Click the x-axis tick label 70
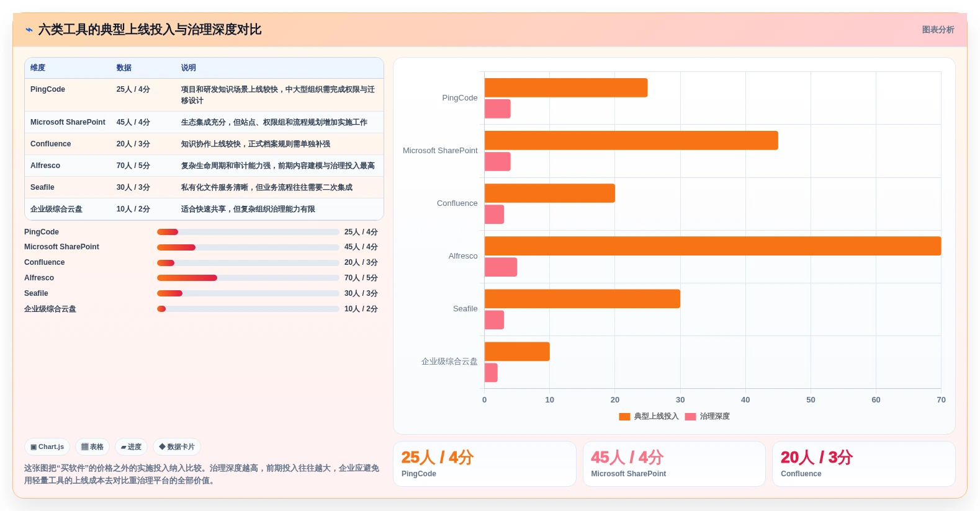Viewport: 980px width, 511px height. [941, 400]
